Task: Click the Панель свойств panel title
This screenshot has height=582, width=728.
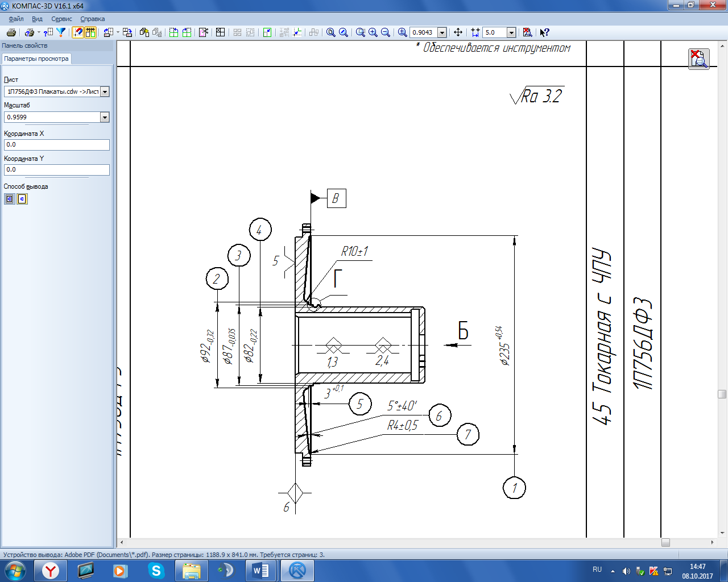Action: [x=25, y=45]
